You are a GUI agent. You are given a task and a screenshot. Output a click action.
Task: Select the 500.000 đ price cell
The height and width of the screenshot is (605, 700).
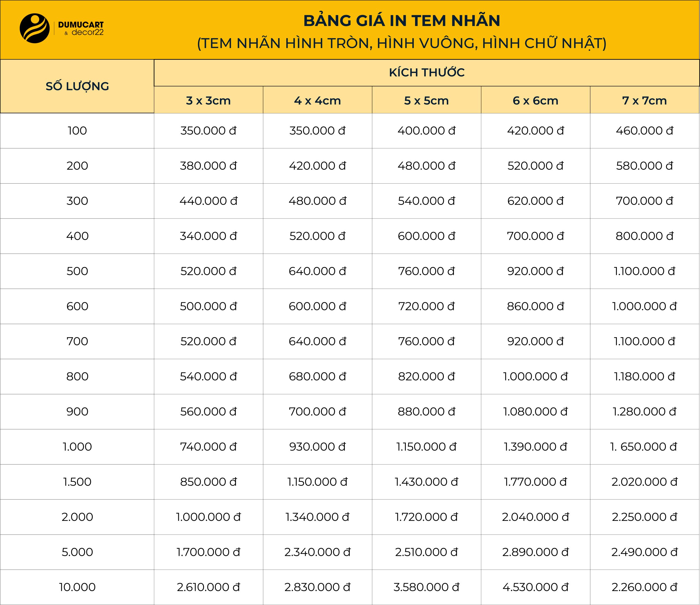[208, 306]
